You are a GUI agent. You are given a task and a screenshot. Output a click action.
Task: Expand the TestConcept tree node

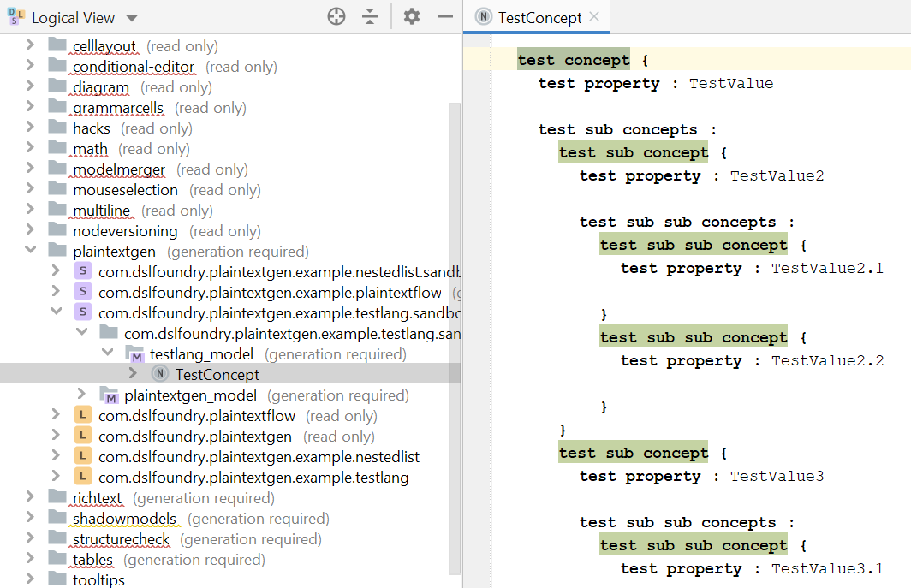coord(133,374)
